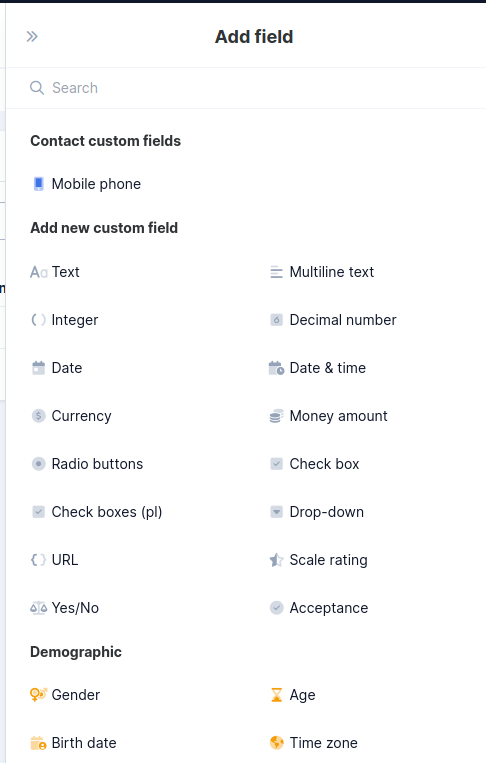Add a Radio buttons field
The width and height of the screenshot is (486, 763).
tap(87, 464)
